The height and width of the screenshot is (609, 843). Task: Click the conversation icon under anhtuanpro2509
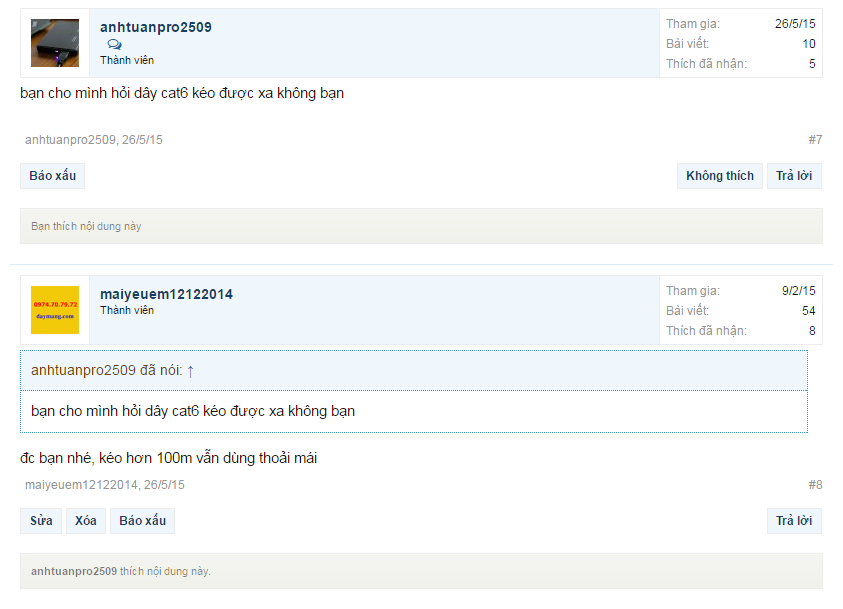(x=115, y=45)
